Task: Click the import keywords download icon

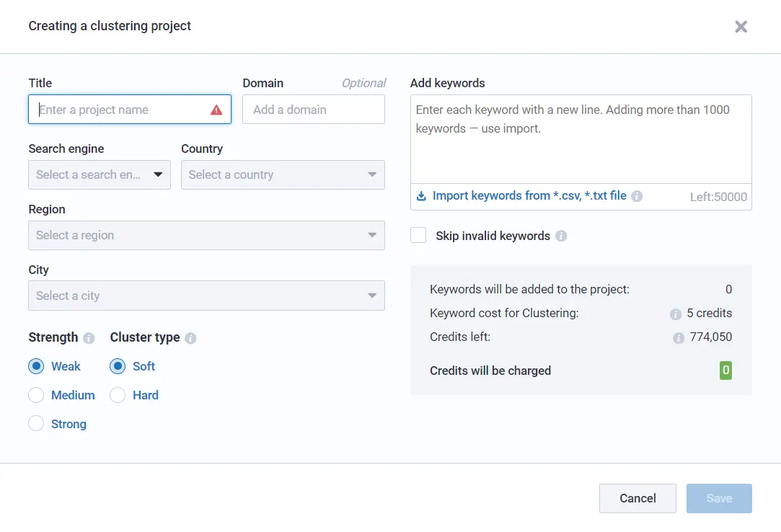Action: tap(420, 195)
